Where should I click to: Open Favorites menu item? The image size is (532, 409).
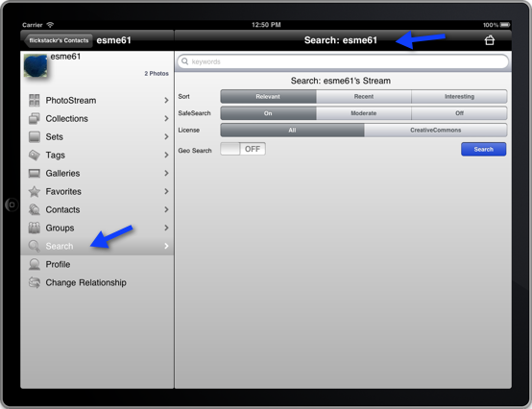97,192
